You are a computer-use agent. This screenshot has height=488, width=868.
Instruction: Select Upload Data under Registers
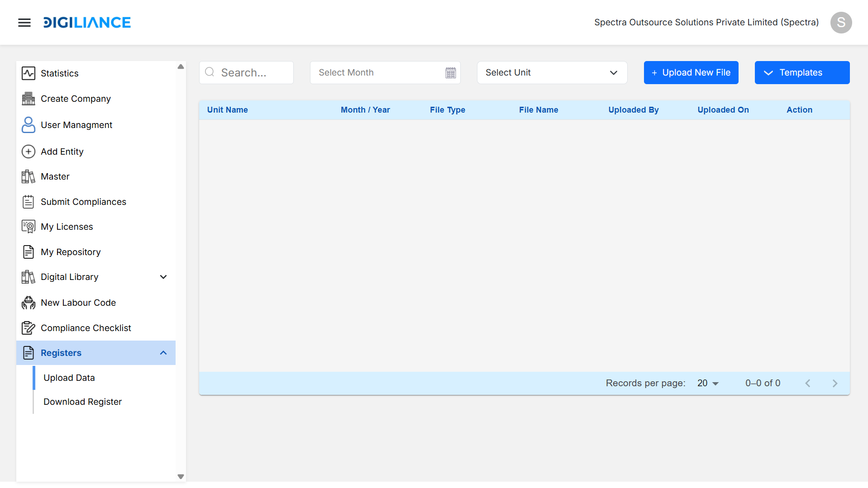point(69,378)
